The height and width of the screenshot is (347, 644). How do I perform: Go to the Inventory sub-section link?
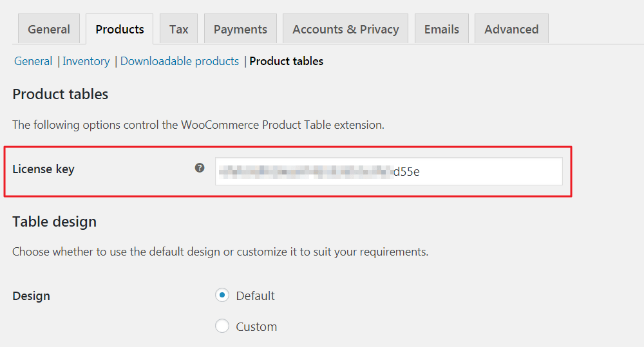point(86,61)
